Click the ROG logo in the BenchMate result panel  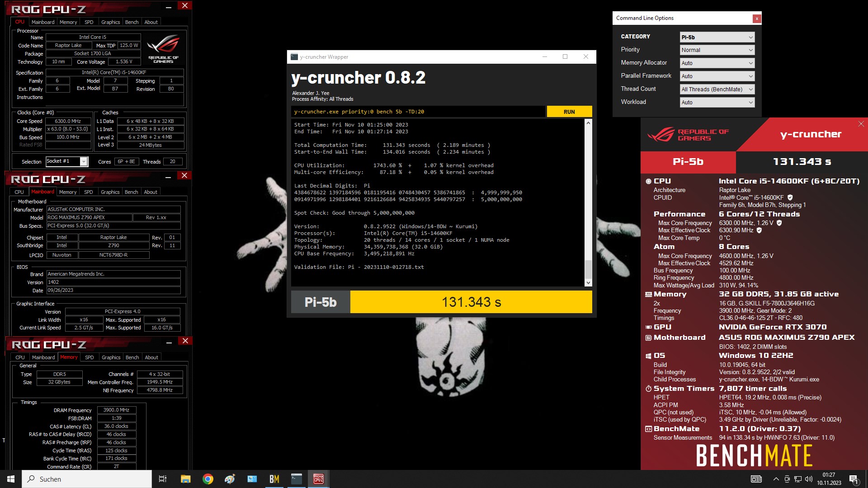click(660, 135)
